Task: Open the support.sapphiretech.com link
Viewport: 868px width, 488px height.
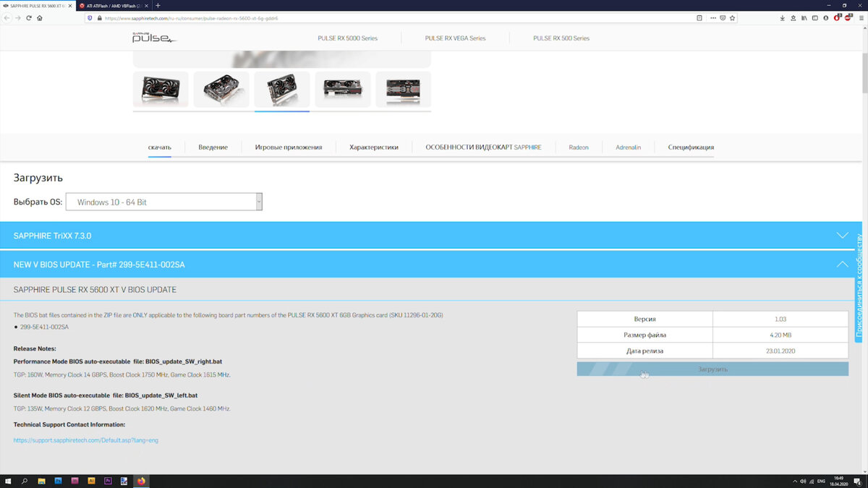Action: click(85, 440)
